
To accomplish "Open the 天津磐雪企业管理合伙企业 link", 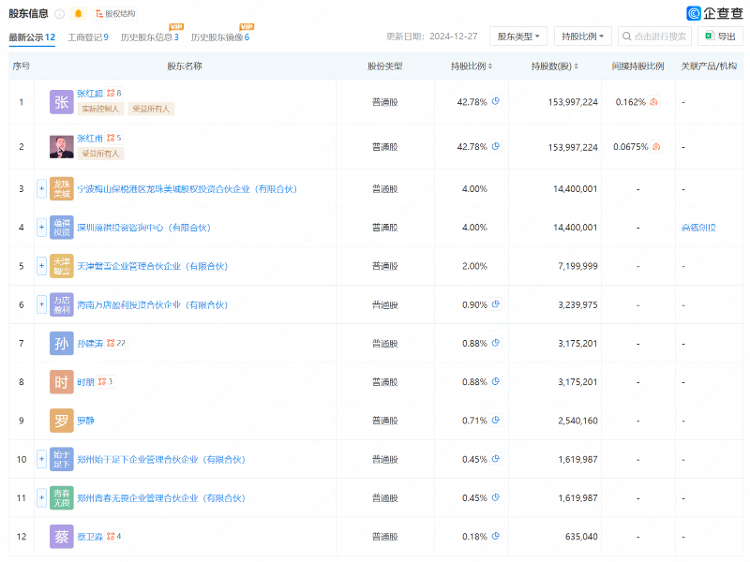I will pos(152,266).
